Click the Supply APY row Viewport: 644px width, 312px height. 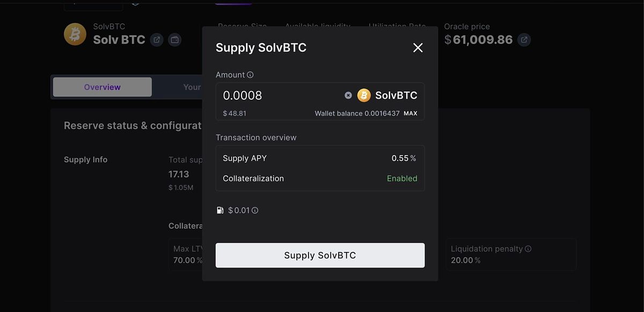click(x=320, y=158)
